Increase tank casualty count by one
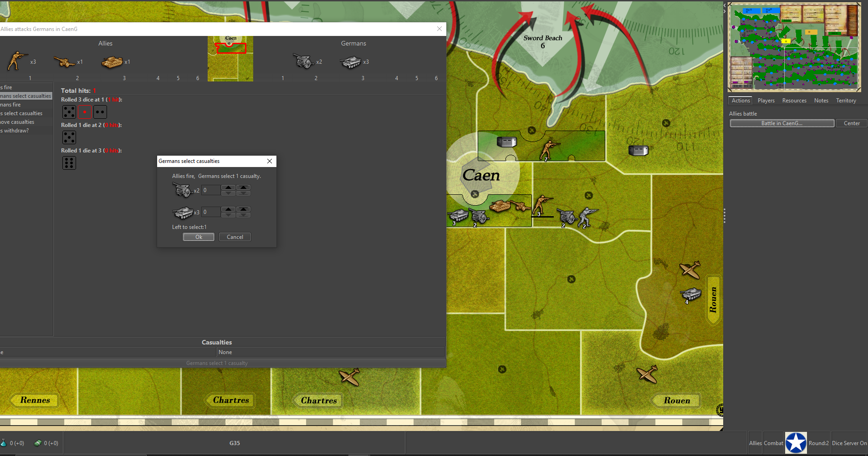Image resolution: width=868 pixels, height=456 pixels. tap(228, 209)
